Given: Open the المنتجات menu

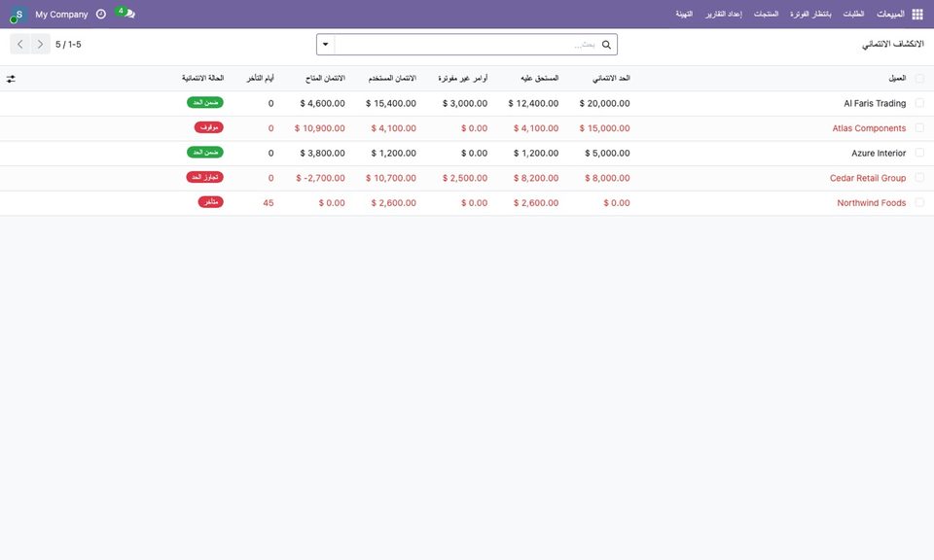Looking at the screenshot, I should [766, 14].
